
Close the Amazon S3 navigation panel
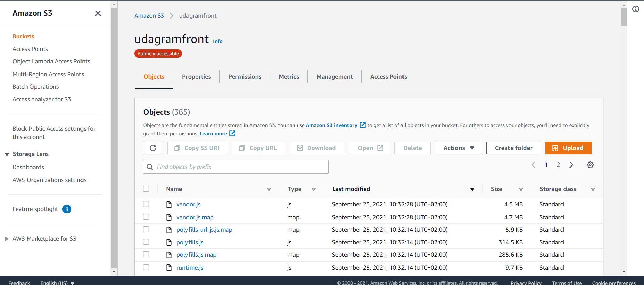point(98,13)
